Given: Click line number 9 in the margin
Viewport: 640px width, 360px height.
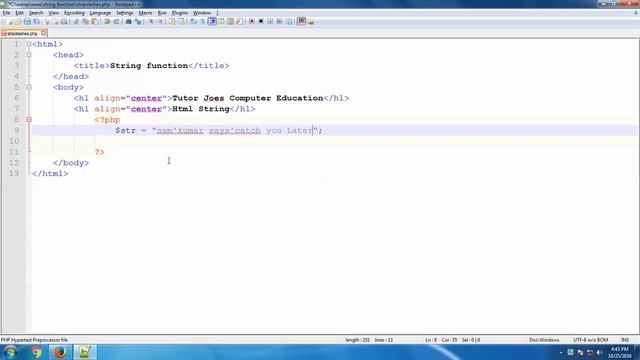Looking at the screenshot, I should 16,130.
